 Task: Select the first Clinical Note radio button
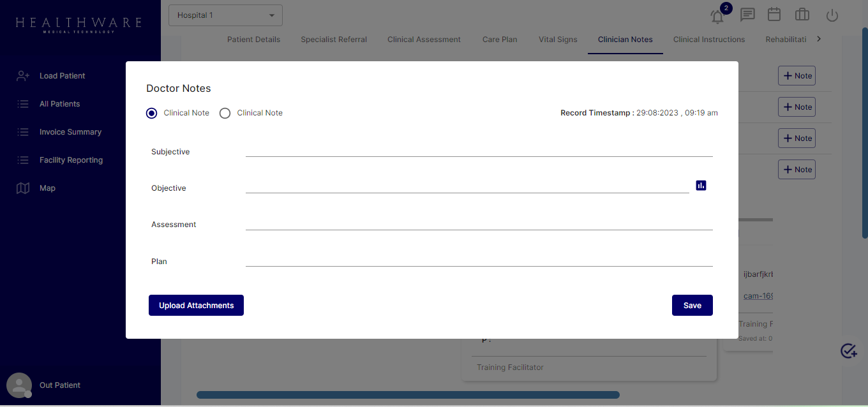click(151, 113)
